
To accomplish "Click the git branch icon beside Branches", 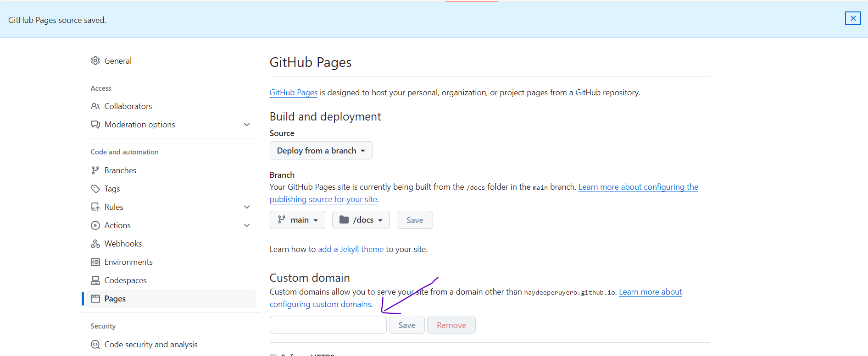I will coord(95,170).
